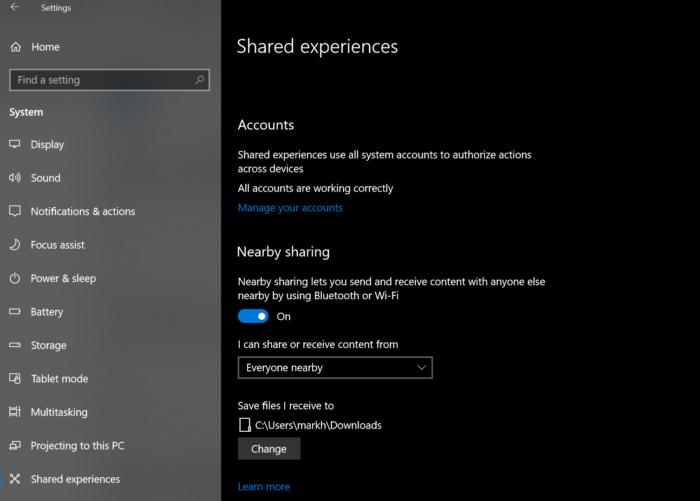Click the Power & sleep icon
Screen dimensions: 700x501
[x=15, y=278]
